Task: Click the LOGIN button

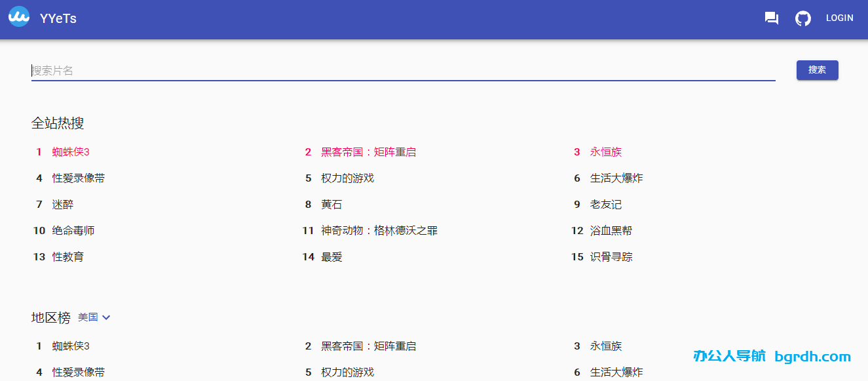Action: (839, 18)
